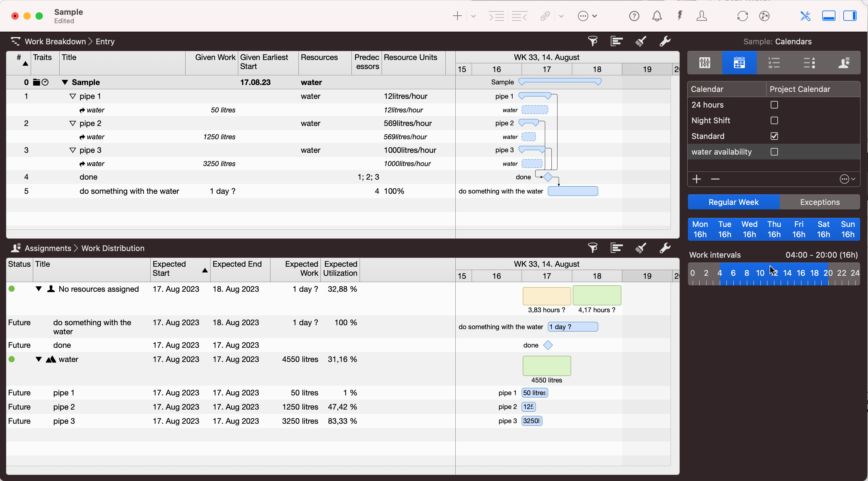The width and height of the screenshot is (868, 481).
Task: Select the Calendars inspector tab
Action: 739,63
